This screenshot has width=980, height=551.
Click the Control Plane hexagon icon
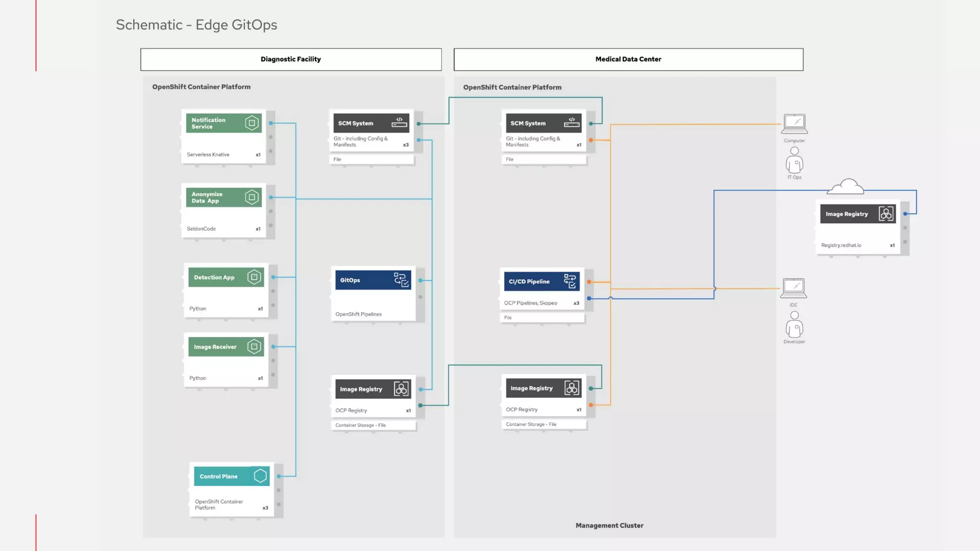tap(260, 476)
